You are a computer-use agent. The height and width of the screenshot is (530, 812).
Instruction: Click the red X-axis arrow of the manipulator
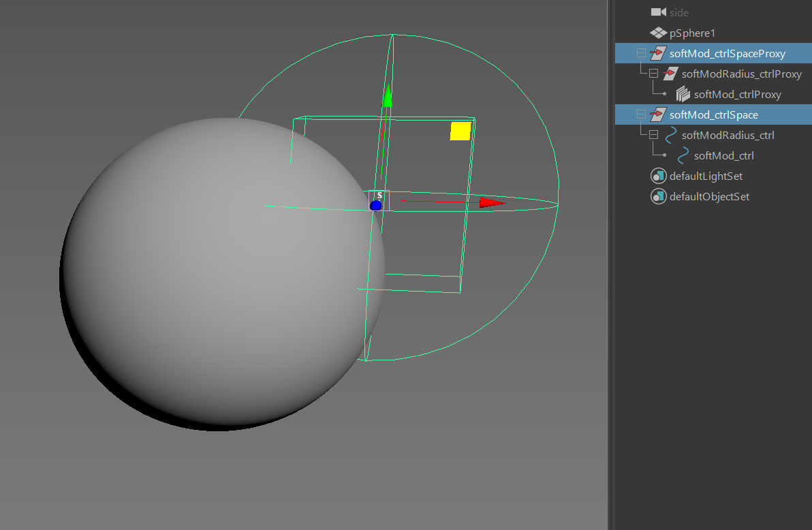491,202
